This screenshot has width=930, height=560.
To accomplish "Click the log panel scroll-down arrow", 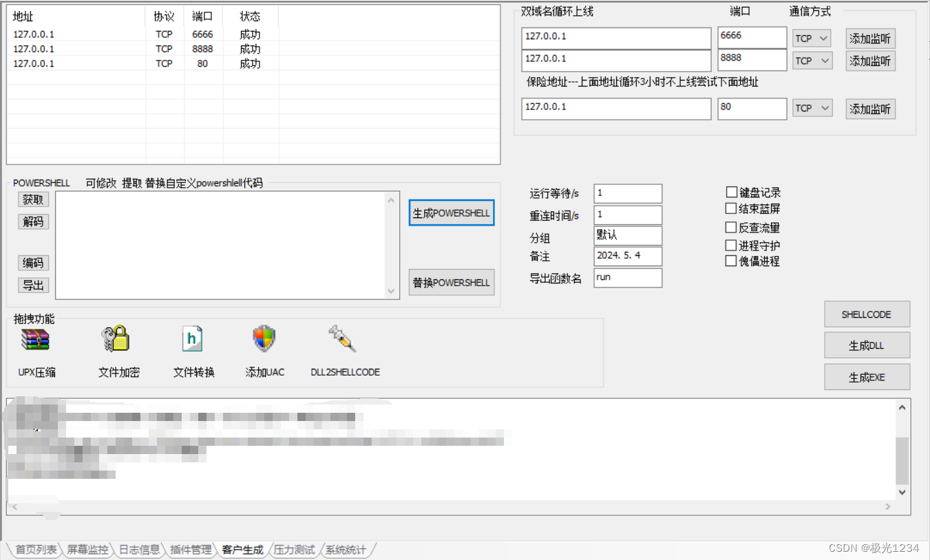I will pyautogui.click(x=902, y=493).
